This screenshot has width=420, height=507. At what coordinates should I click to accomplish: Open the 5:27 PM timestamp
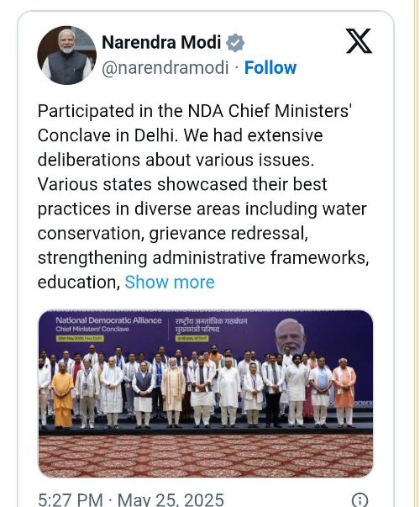tap(70, 499)
